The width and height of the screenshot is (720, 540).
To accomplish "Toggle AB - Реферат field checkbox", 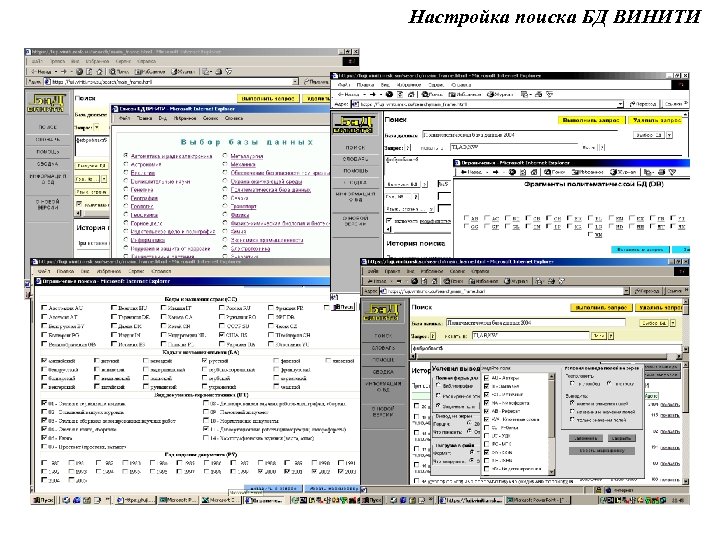I will point(486,411).
